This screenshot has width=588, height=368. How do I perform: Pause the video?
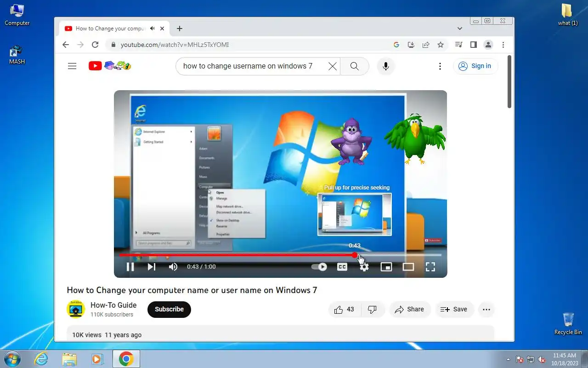coord(130,267)
